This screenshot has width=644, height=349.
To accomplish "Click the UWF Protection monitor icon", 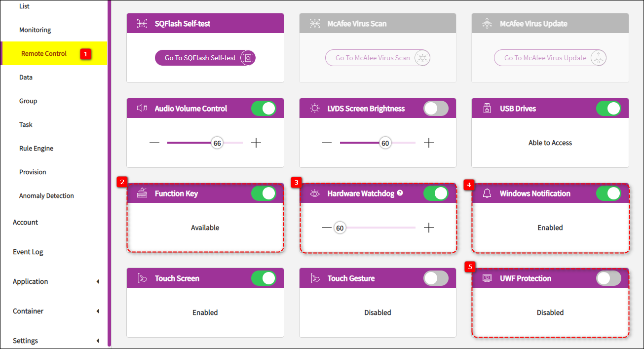I will point(487,278).
